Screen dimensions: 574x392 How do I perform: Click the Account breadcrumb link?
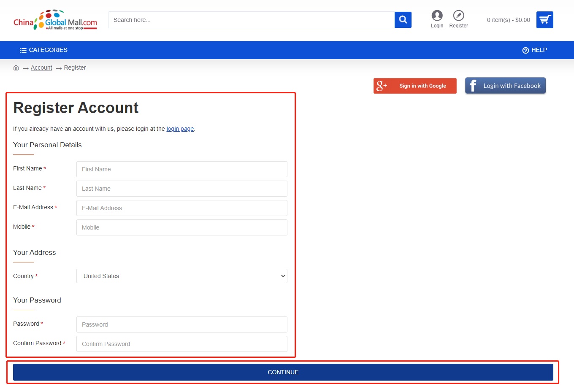point(41,68)
